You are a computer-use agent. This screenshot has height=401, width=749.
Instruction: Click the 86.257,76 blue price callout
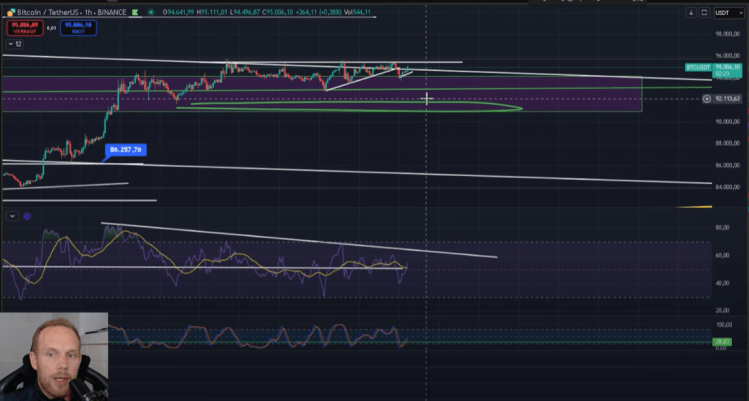click(x=126, y=149)
